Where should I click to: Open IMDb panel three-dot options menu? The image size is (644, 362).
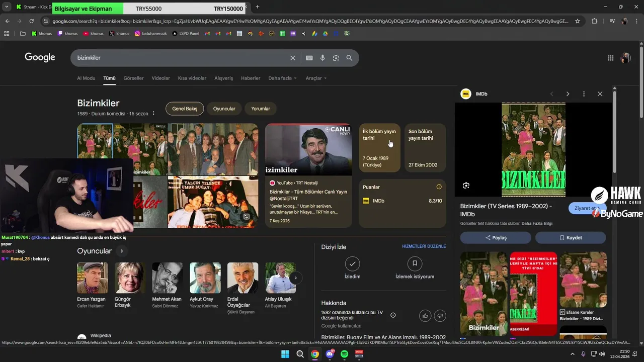tap(584, 94)
